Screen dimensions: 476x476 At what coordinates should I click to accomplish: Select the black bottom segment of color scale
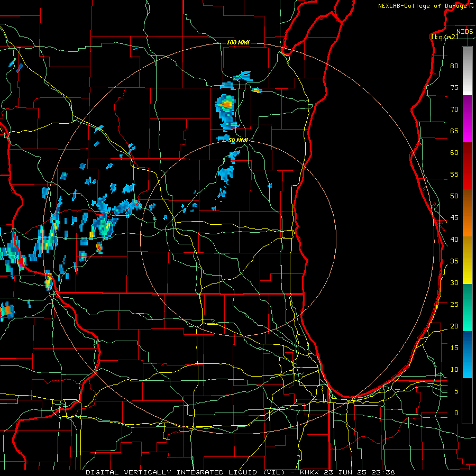click(x=467, y=401)
